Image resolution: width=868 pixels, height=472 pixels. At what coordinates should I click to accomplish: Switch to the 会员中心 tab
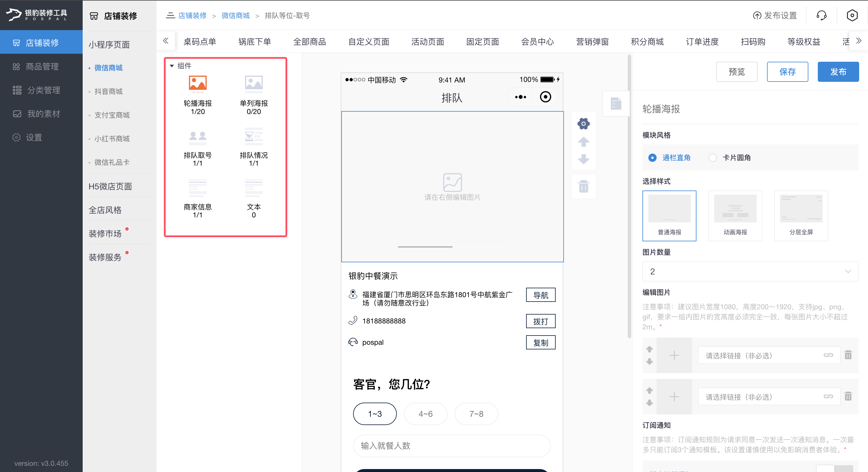click(537, 42)
